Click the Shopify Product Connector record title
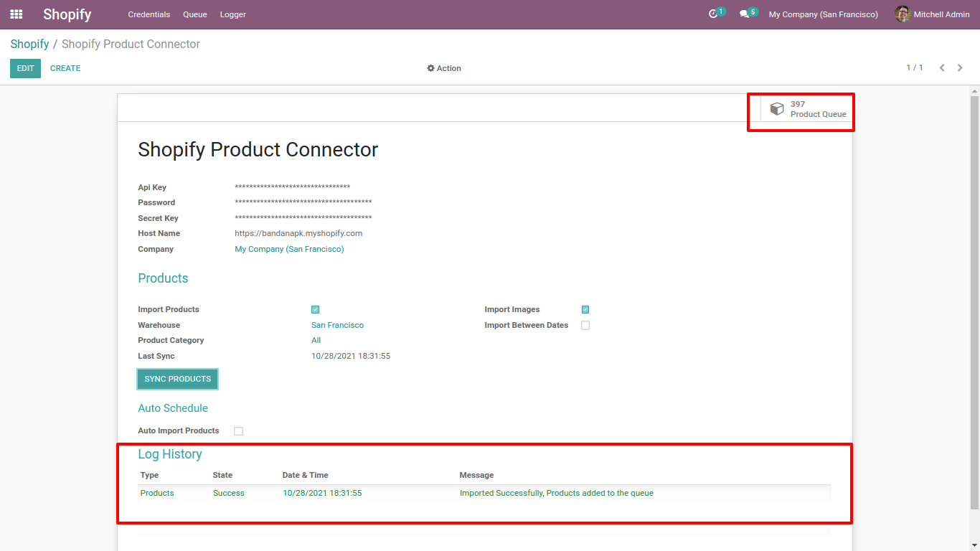Image resolution: width=980 pixels, height=551 pixels. pos(258,149)
